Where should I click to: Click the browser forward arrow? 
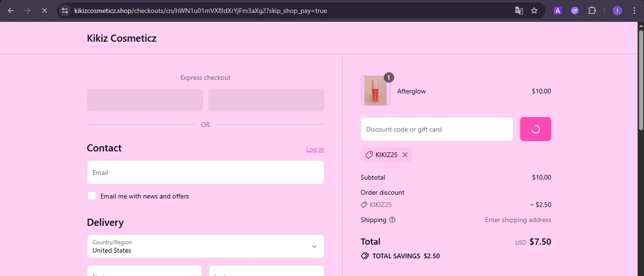click(27, 11)
